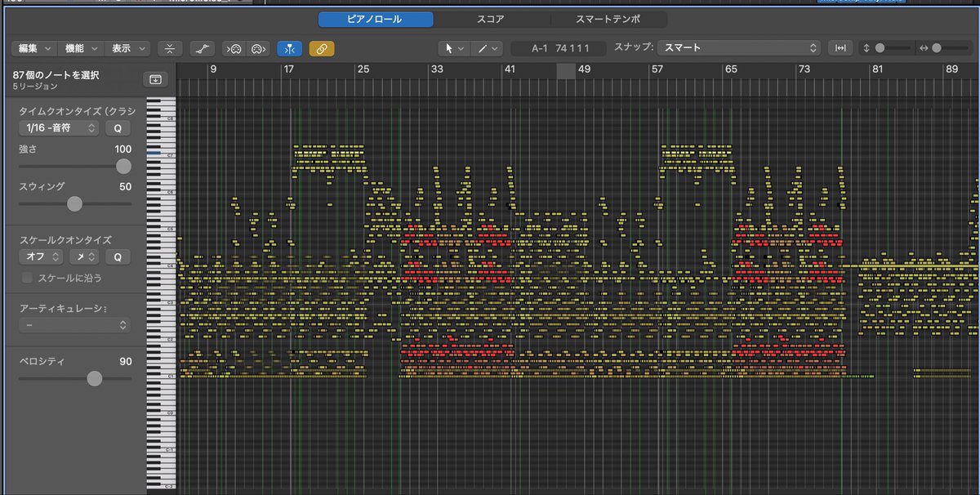Enable the MIDI Out button
Viewport: 980px width, 495px height.
pos(258,49)
